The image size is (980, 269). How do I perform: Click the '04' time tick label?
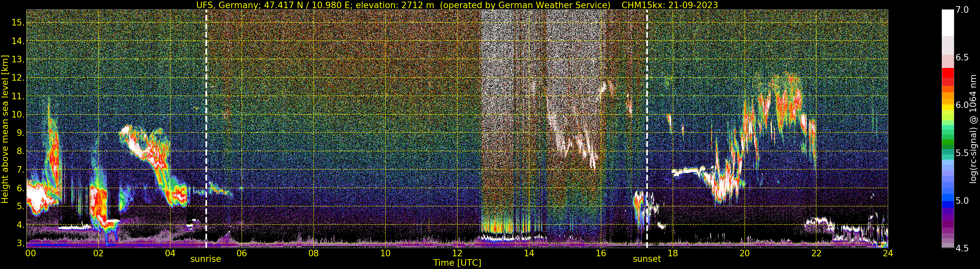point(170,253)
